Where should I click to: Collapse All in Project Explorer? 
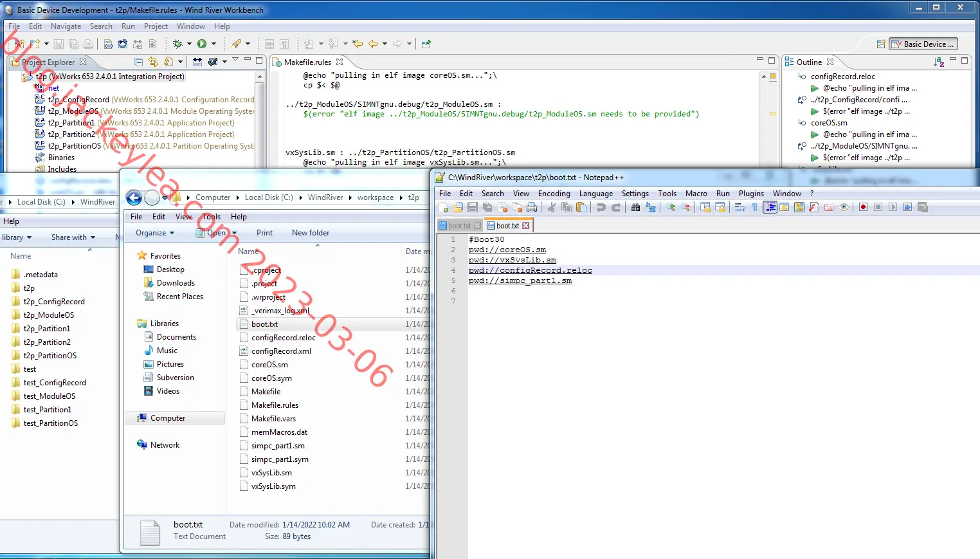point(139,62)
